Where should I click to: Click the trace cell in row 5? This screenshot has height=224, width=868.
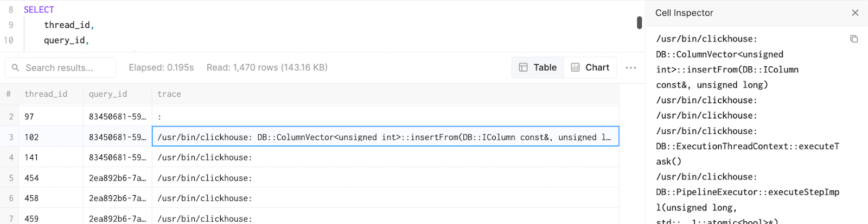(x=385, y=178)
